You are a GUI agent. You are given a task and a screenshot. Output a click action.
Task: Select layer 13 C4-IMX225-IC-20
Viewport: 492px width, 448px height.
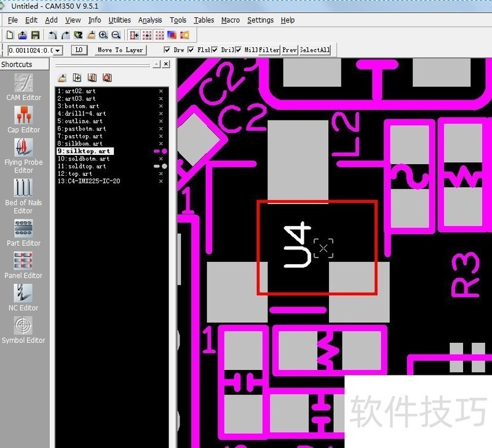tap(89, 181)
